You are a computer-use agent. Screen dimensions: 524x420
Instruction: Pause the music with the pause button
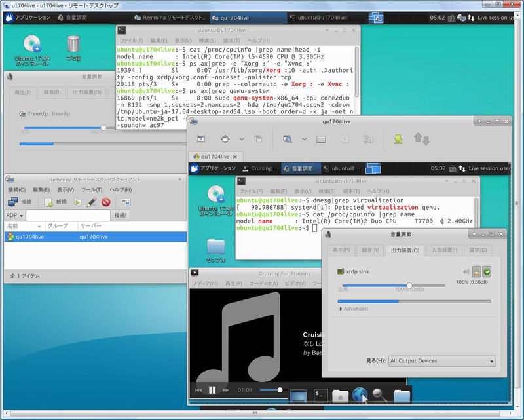[212, 390]
